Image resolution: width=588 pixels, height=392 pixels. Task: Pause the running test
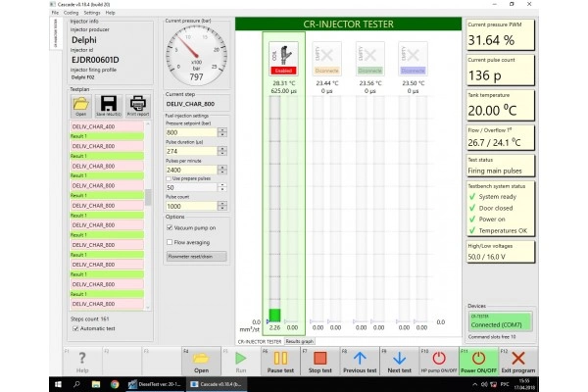point(280,362)
